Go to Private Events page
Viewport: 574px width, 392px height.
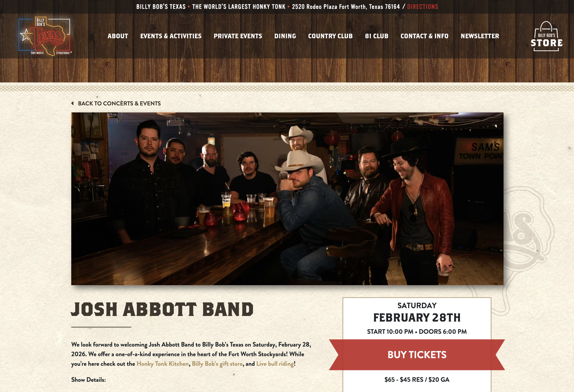click(238, 36)
